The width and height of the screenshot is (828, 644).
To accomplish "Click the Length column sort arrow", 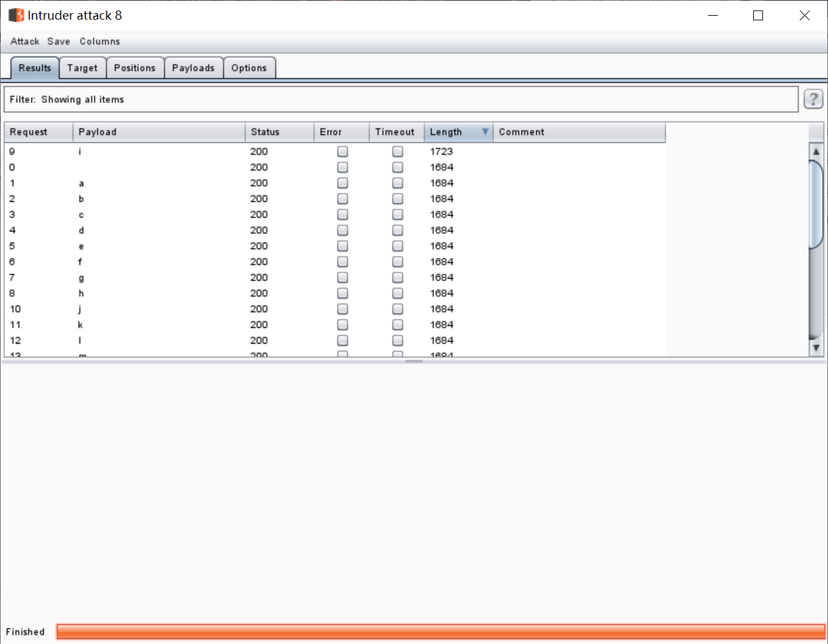I will pos(485,132).
